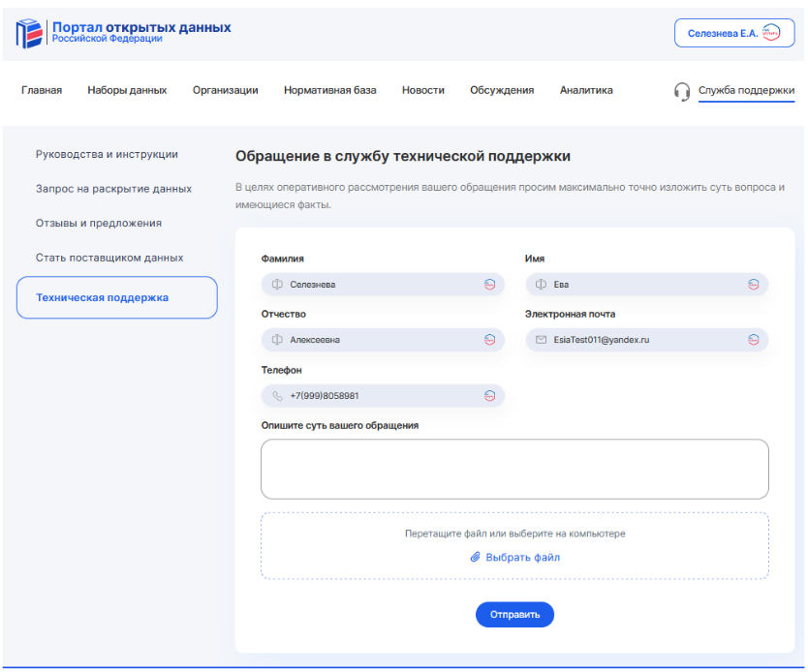Click the Gosuslugi badge in email field
Viewport: 808px width, 672px height.
[754, 340]
